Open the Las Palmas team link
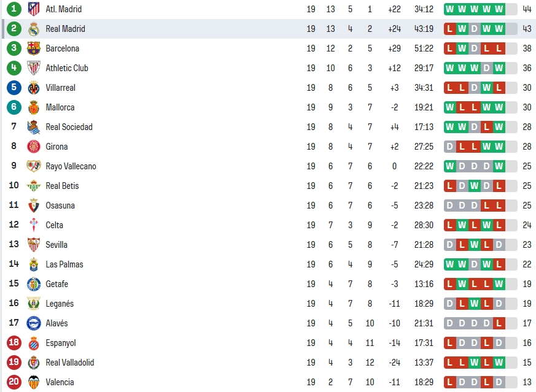 64,264
